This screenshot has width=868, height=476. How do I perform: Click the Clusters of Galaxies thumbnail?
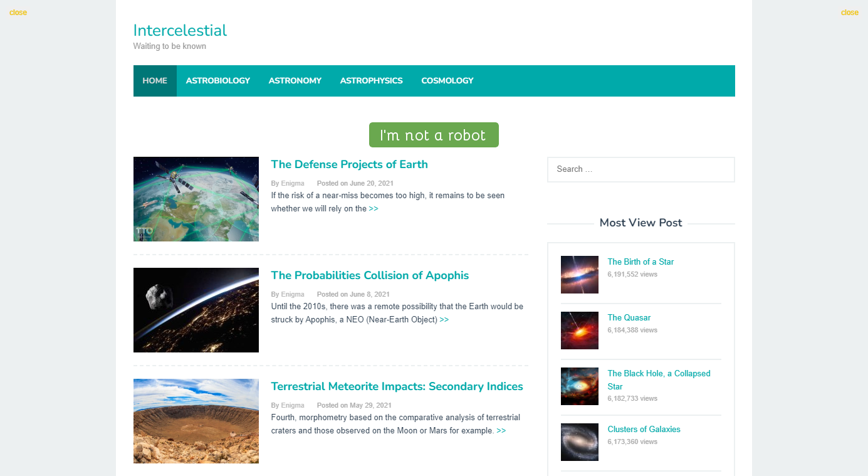coord(580,442)
